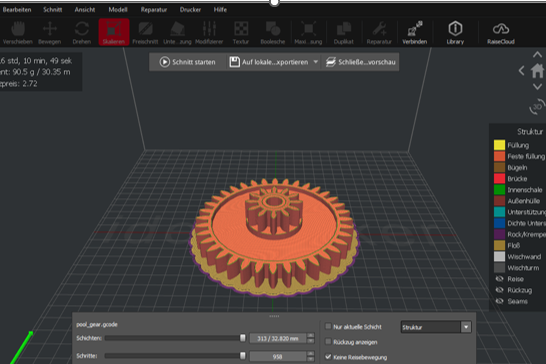Open the Schnitt menu

(x=53, y=10)
